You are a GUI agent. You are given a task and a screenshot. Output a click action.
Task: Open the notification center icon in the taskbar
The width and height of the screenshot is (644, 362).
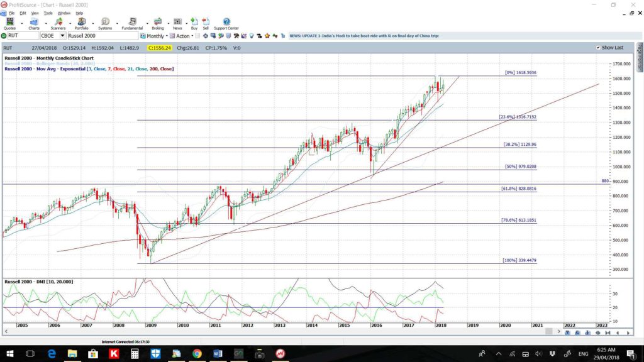630,353
